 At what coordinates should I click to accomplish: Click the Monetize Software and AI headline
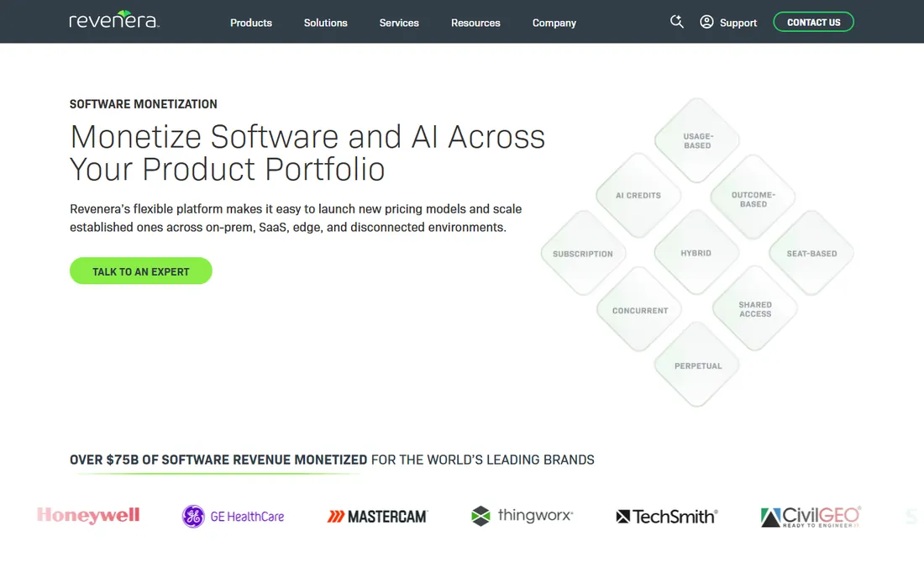307,153
